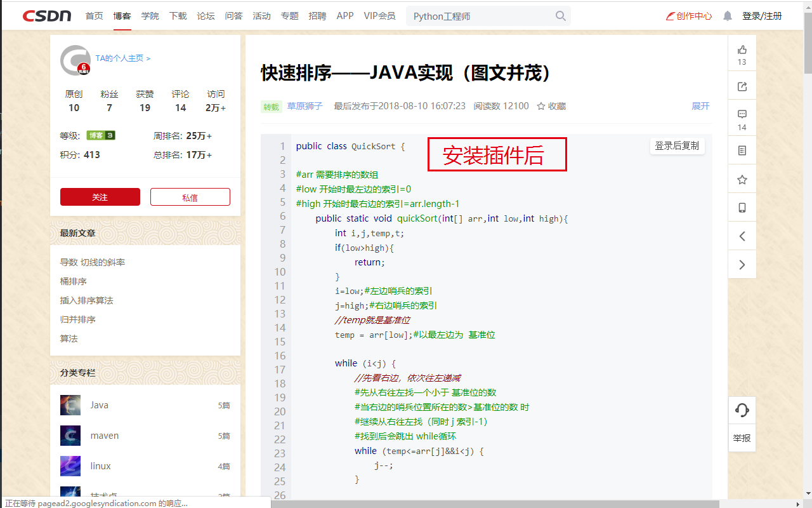Open the notification bell icon

coord(728,16)
